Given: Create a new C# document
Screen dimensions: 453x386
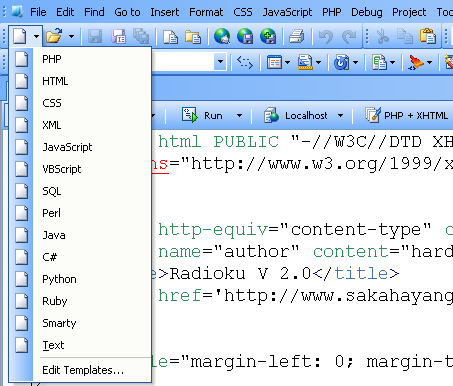Looking at the screenshot, I should pos(80,257).
